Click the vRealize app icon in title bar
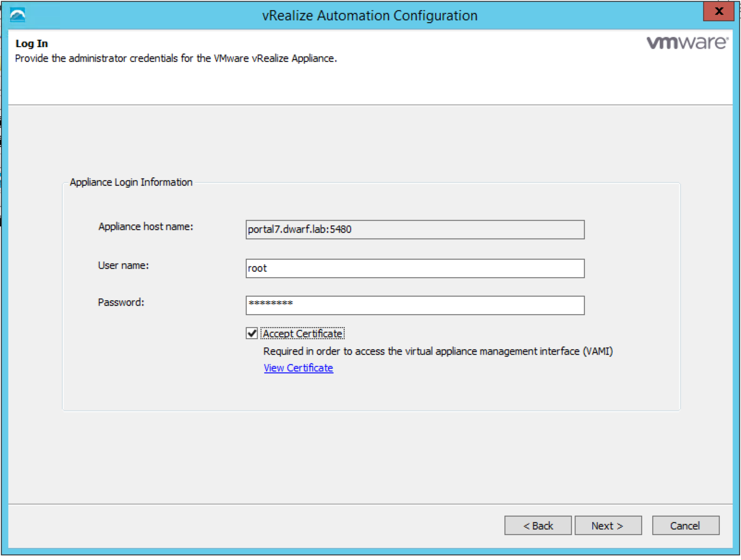 click(18, 15)
